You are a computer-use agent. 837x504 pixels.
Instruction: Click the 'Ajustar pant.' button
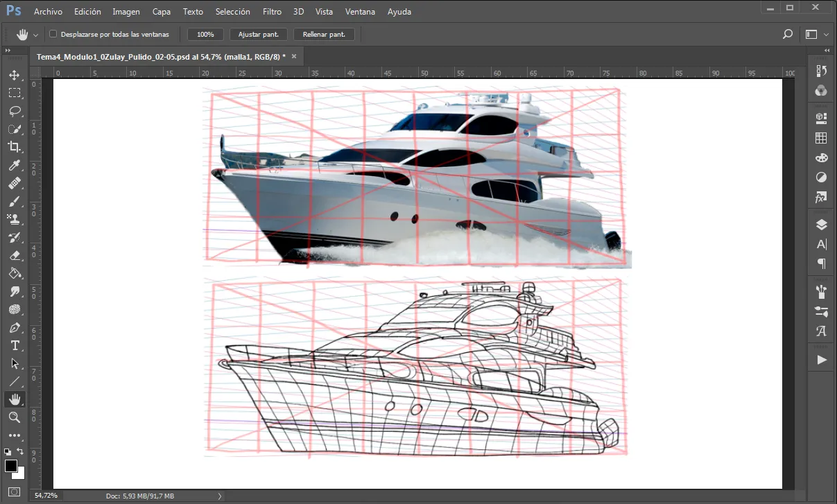point(259,34)
